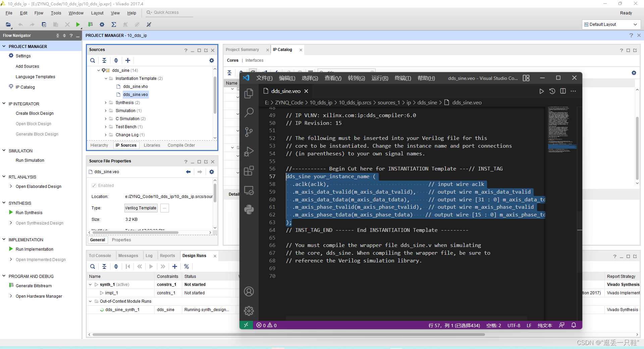Add sources plus icon in Sources panel

pyautogui.click(x=128, y=60)
